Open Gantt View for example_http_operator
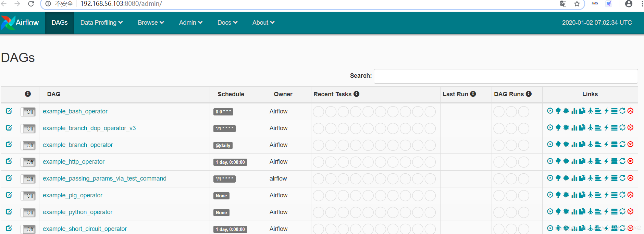This screenshot has width=644, height=234. pyautogui.click(x=598, y=161)
